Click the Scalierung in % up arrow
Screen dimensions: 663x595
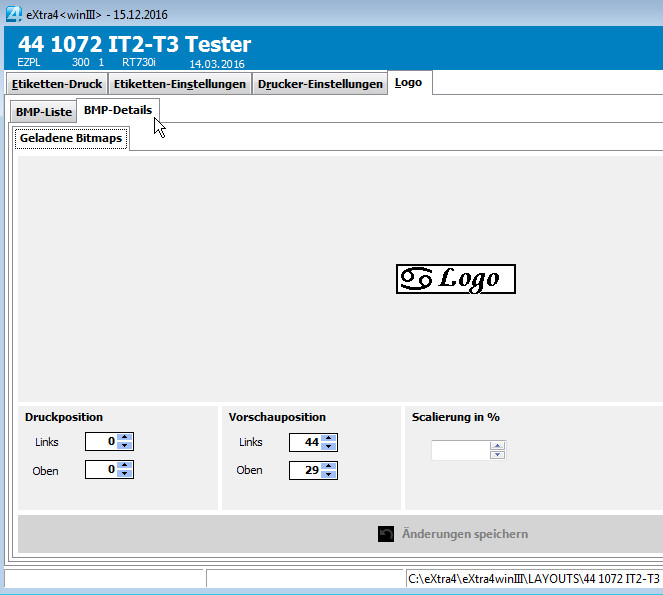497,445
